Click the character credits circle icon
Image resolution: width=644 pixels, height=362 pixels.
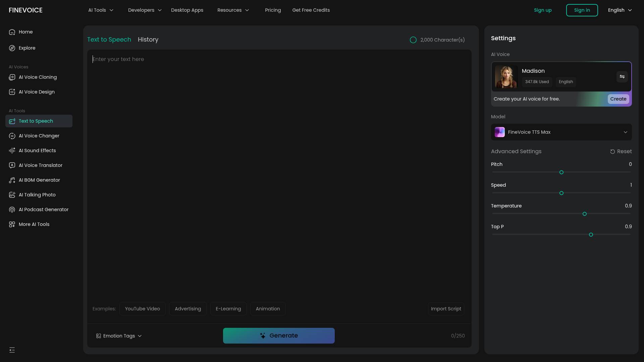tap(413, 40)
